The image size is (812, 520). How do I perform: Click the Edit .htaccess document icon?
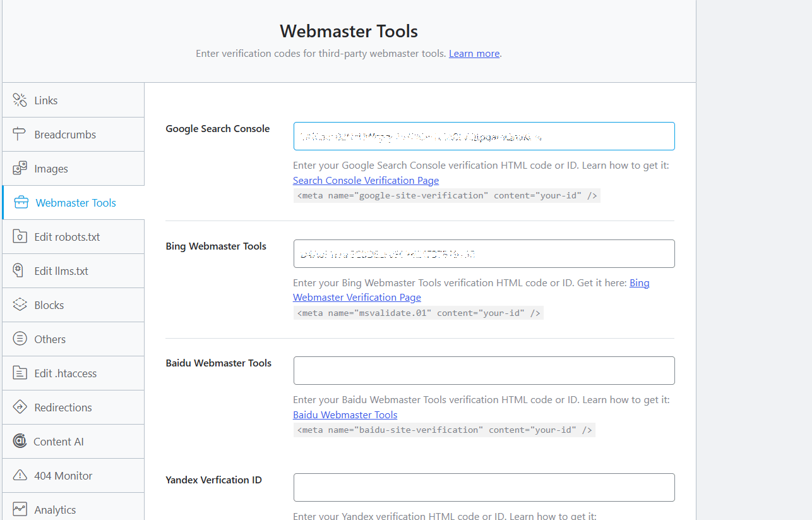pos(20,373)
